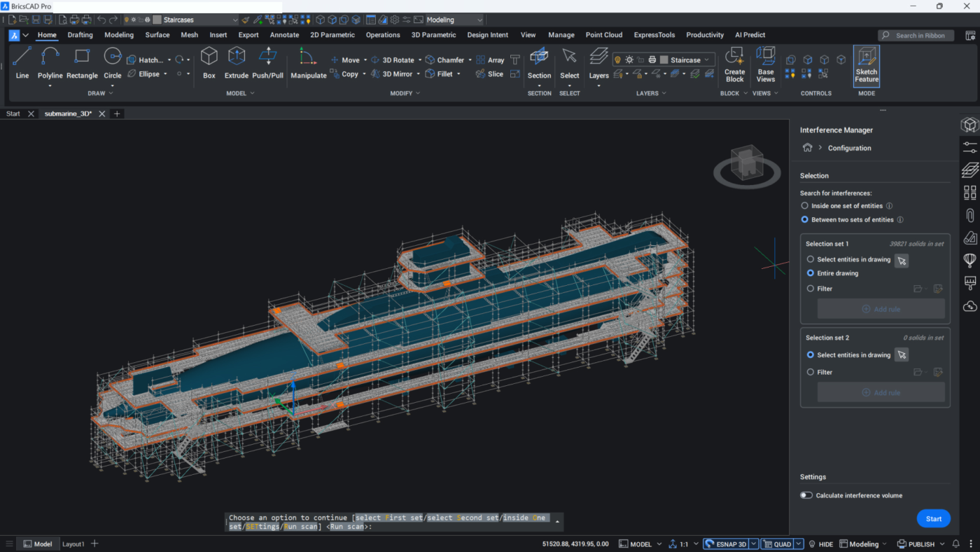Select the Polyline drawing tool
Image resolution: width=980 pixels, height=552 pixels.
[x=50, y=62]
